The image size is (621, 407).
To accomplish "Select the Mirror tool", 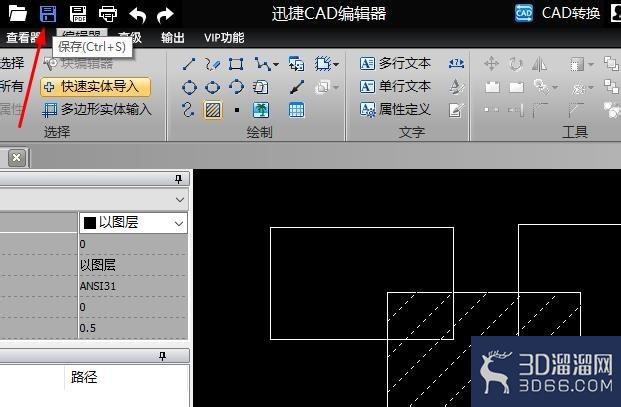I will (539, 64).
